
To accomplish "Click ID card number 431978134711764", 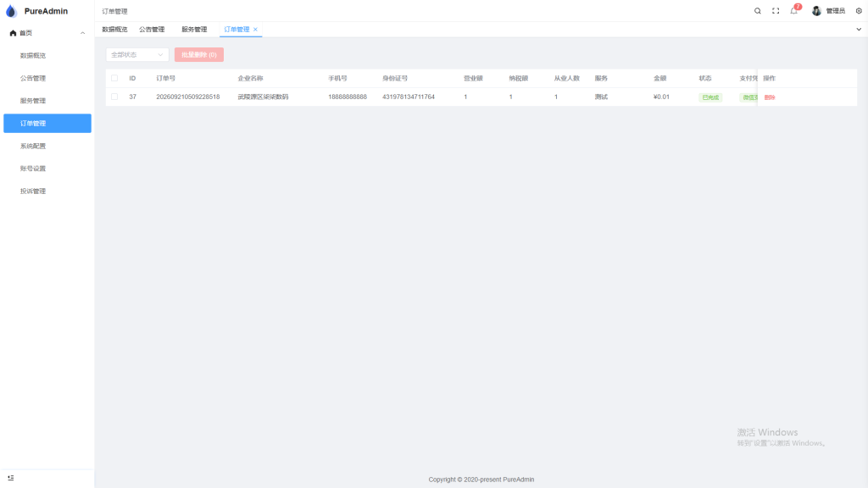I will coord(409,97).
